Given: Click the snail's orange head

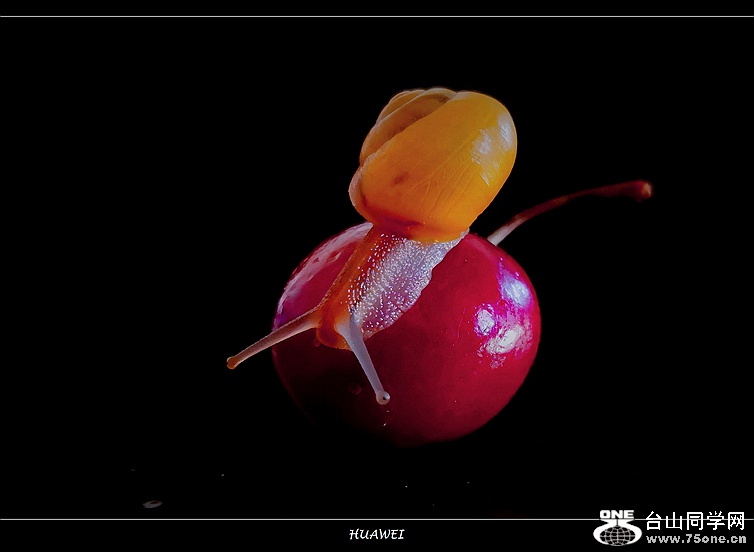Looking at the screenshot, I should [335, 318].
